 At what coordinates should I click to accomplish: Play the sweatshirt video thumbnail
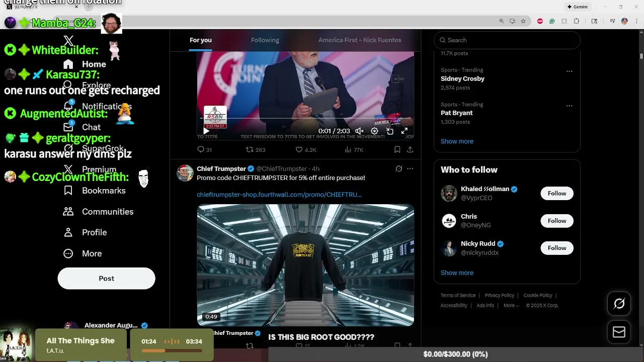305,265
